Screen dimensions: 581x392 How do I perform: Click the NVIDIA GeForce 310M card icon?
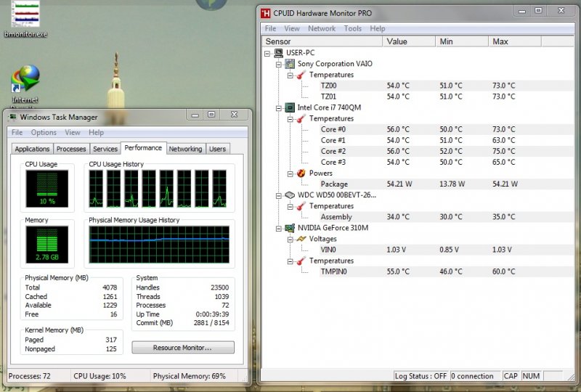click(290, 228)
